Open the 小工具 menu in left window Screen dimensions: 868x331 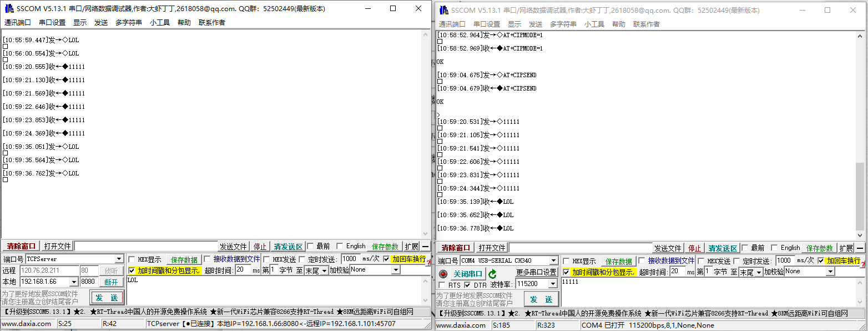[x=160, y=23]
